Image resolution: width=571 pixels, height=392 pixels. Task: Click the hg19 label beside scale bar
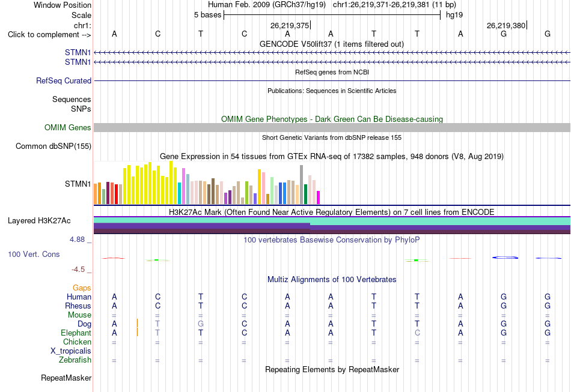454,15
